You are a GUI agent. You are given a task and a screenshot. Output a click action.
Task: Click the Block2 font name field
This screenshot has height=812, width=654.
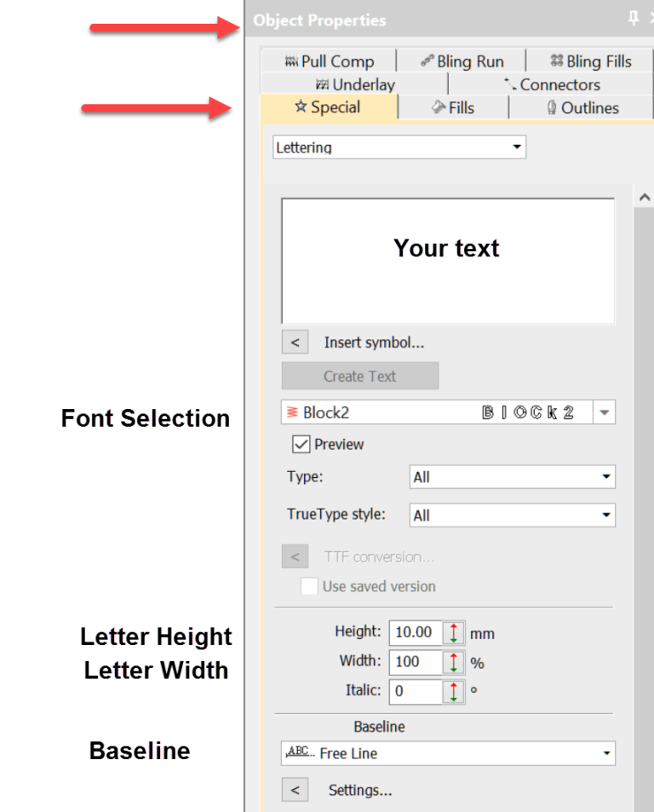tap(437, 412)
